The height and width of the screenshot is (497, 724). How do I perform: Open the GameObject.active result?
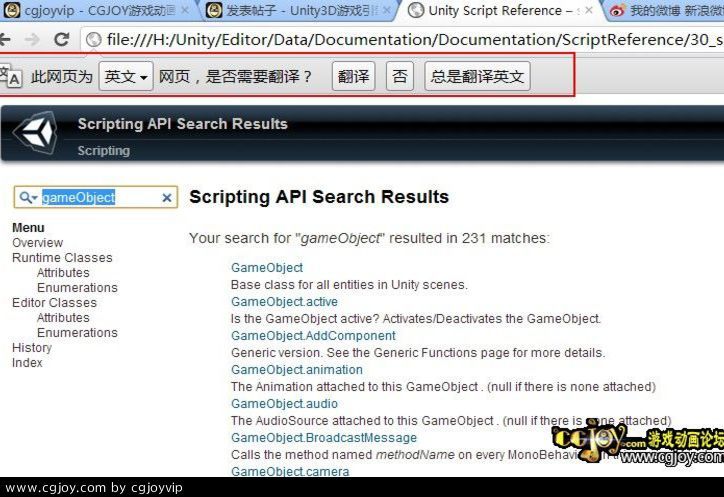284,302
